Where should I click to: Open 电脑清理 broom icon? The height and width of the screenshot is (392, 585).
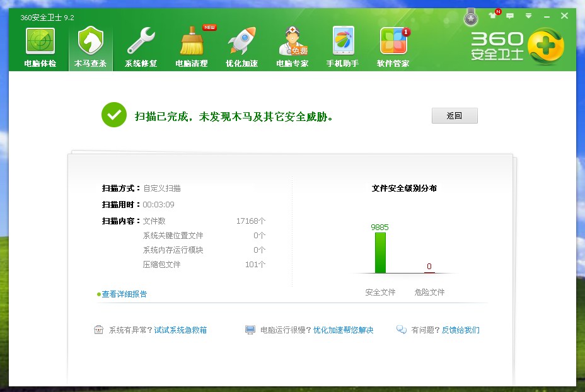192,41
